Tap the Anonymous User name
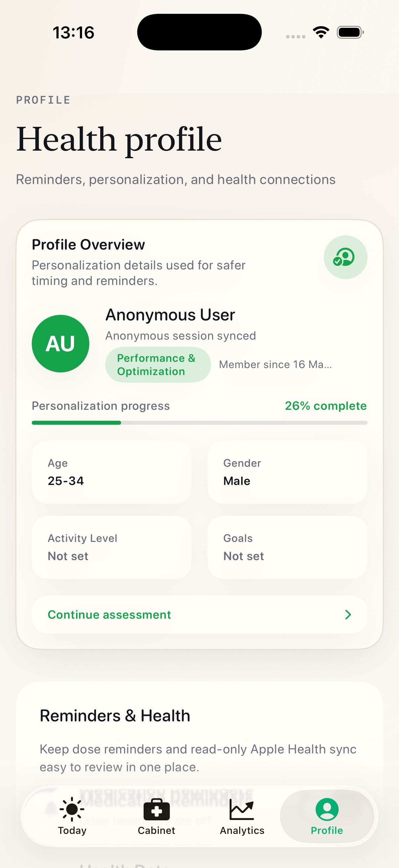The image size is (399, 868). point(170,315)
